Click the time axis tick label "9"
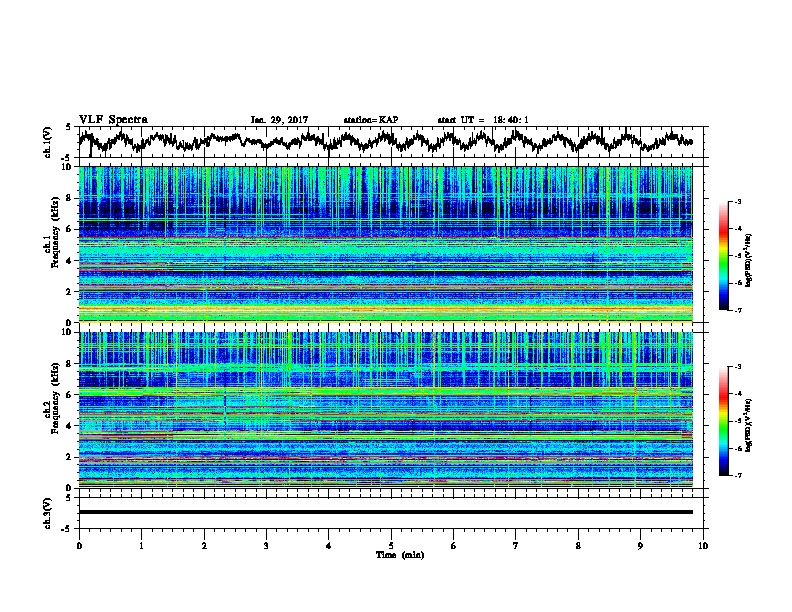The width and height of the screenshot is (792, 612). [640, 546]
